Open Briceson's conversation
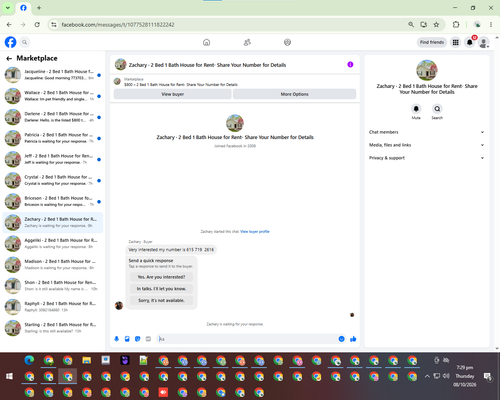Viewport: 500px width, 400px height. [53, 201]
